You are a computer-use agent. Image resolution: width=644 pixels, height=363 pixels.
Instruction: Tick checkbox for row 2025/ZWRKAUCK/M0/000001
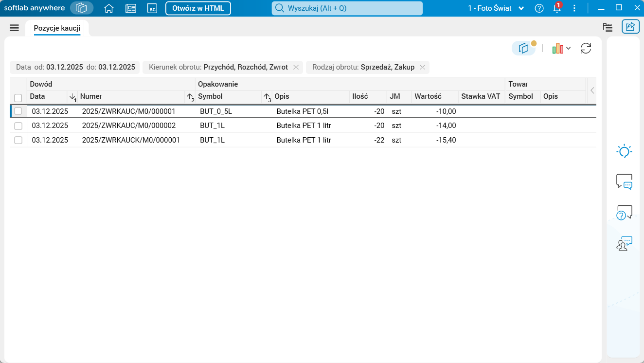[18, 140]
